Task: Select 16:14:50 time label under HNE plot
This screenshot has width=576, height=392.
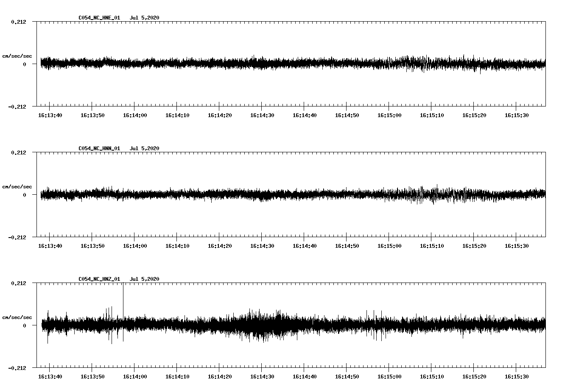Action: [347, 115]
